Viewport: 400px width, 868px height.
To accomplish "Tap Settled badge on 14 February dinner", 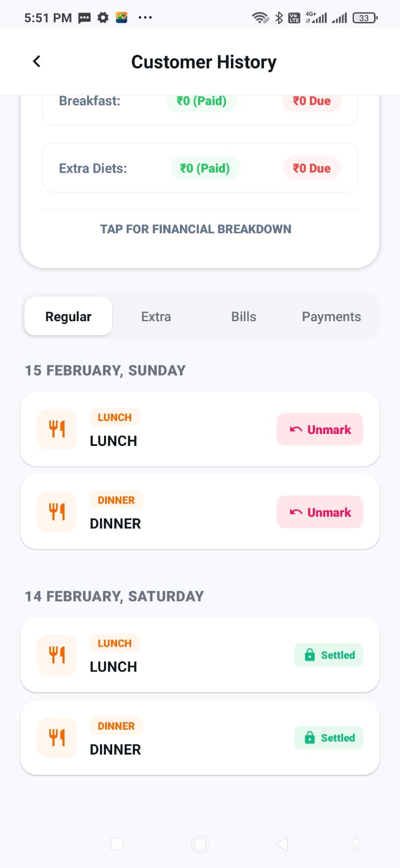I will click(x=328, y=738).
